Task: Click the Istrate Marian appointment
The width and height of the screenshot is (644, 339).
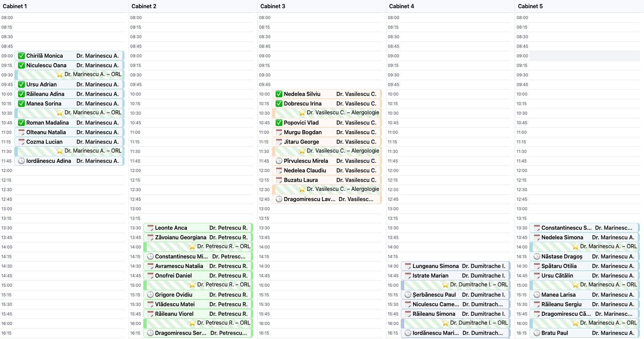Action: pos(456,276)
